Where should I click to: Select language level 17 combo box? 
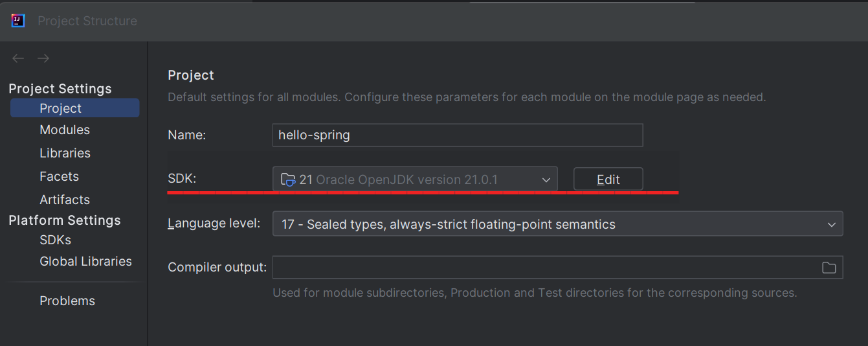557,224
